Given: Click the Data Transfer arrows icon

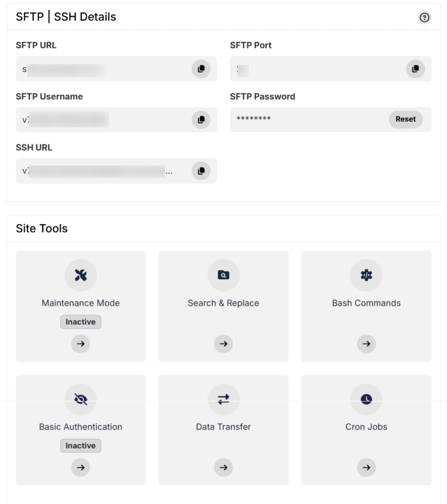Looking at the screenshot, I should pos(223,399).
